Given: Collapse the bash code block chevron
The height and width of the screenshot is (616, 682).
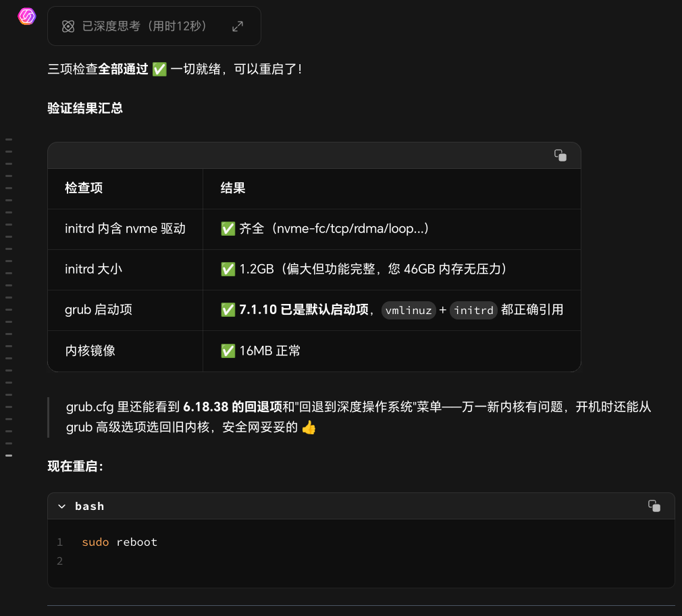Looking at the screenshot, I should pos(61,507).
